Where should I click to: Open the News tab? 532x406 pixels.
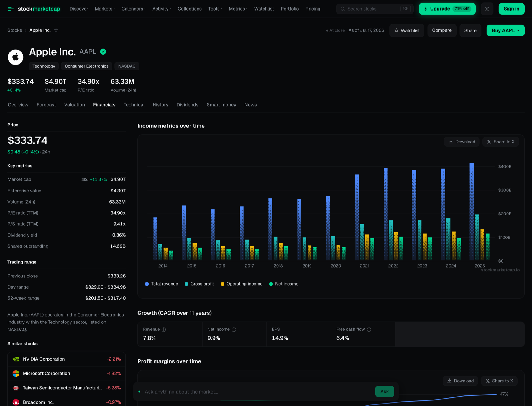250,105
